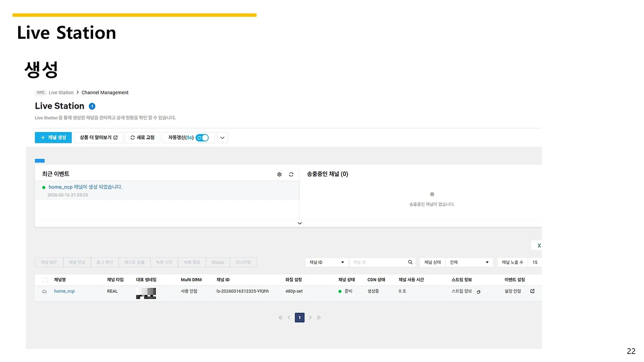Click the 모니터링 button
Viewport: 644px width, 362px height.
tap(244, 262)
